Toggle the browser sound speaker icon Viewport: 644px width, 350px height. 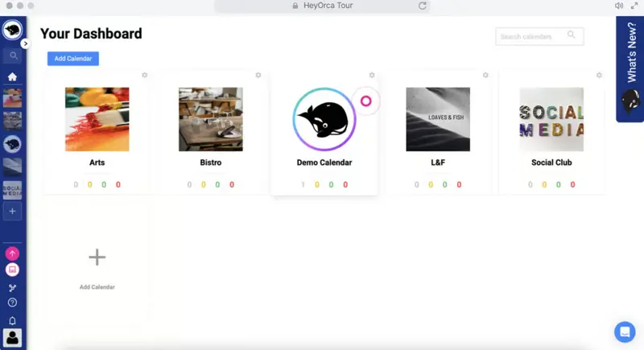coord(618,6)
